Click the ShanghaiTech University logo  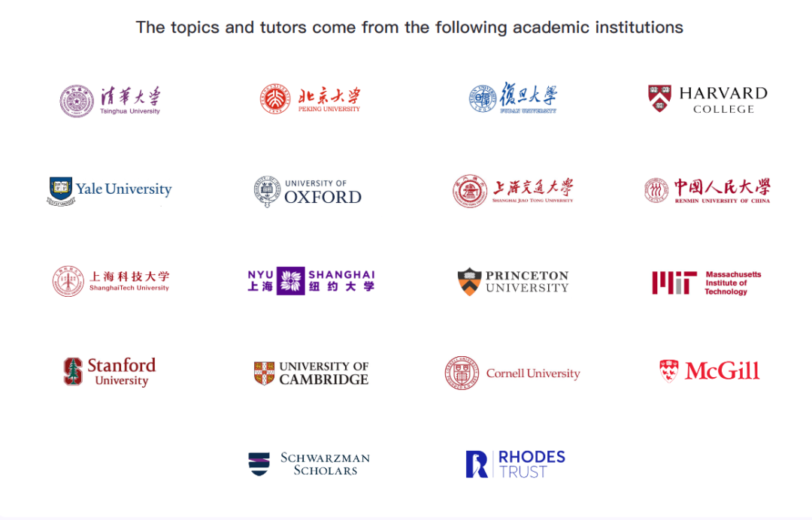point(111,281)
